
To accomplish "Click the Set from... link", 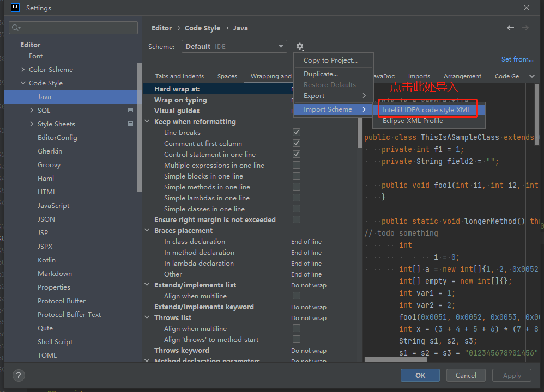I will [517, 59].
